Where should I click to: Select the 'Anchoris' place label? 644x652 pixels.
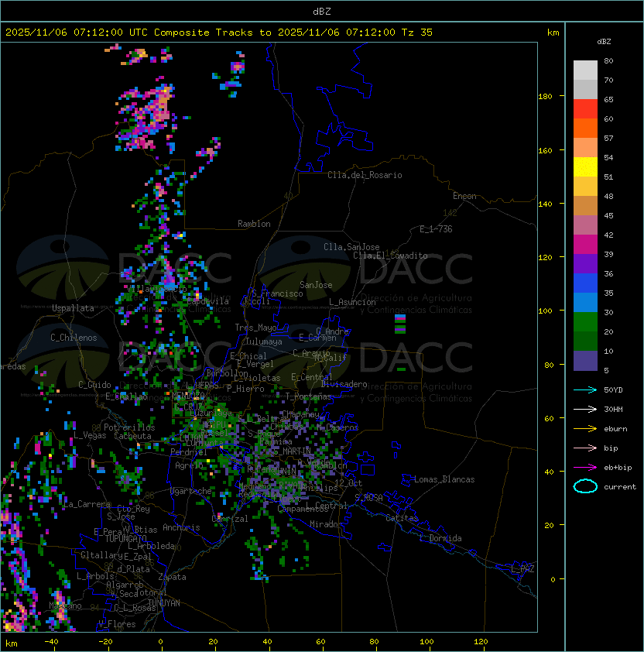pos(181,527)
